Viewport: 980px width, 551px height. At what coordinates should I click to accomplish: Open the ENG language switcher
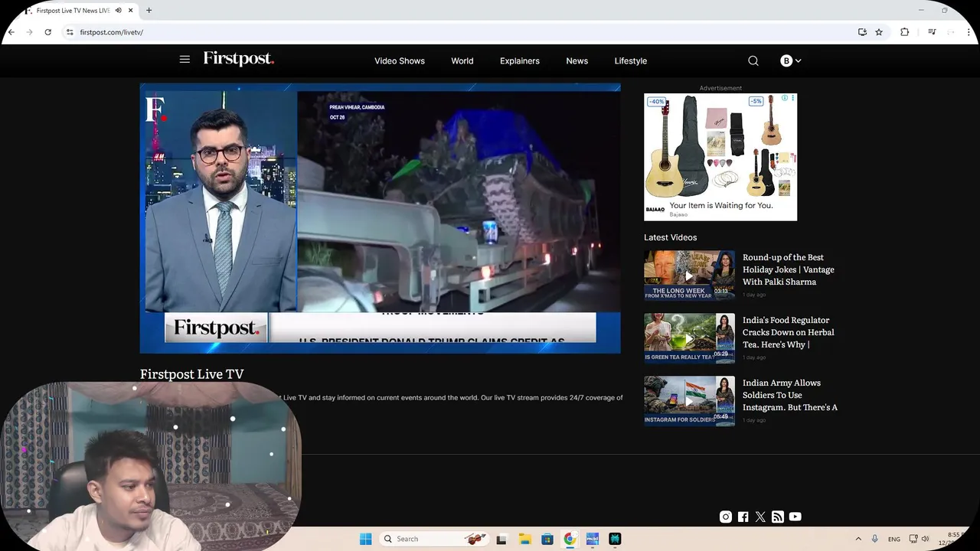click(894, 540)
